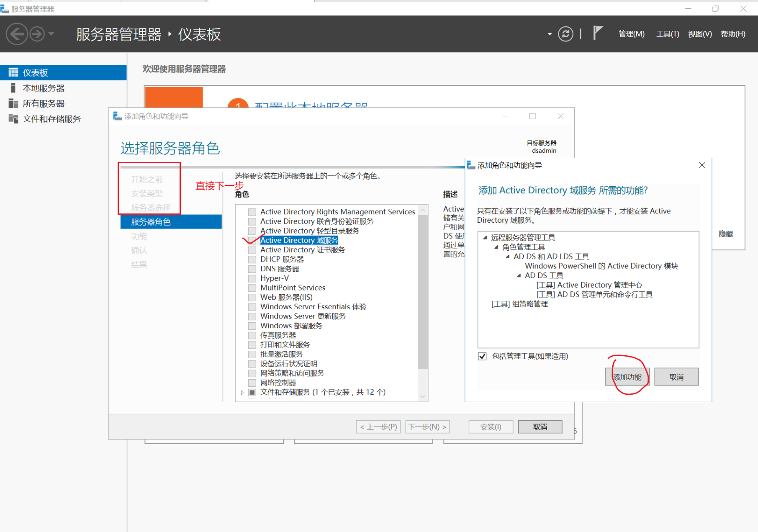The image size is (758, 532).
Task: Check DNS 服务器 role
Action: click(252, 269)
